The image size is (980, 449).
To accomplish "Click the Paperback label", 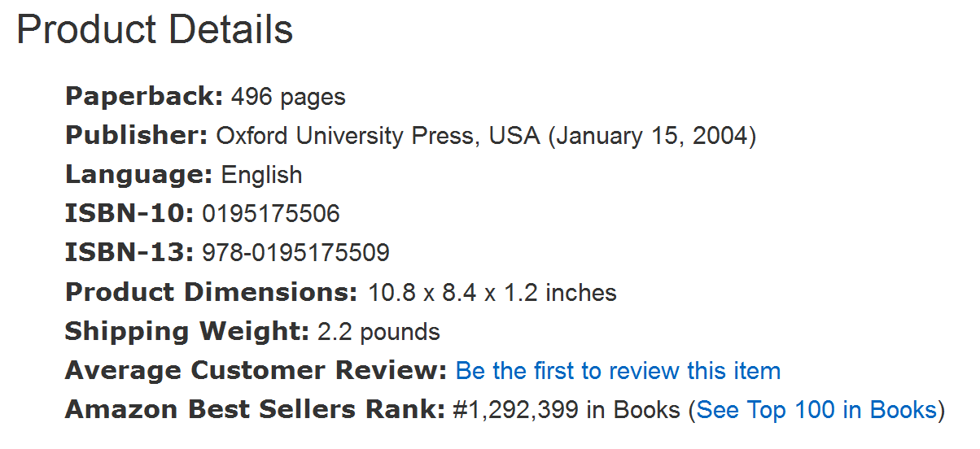I will pyautogui.click(x=144, y=97).
